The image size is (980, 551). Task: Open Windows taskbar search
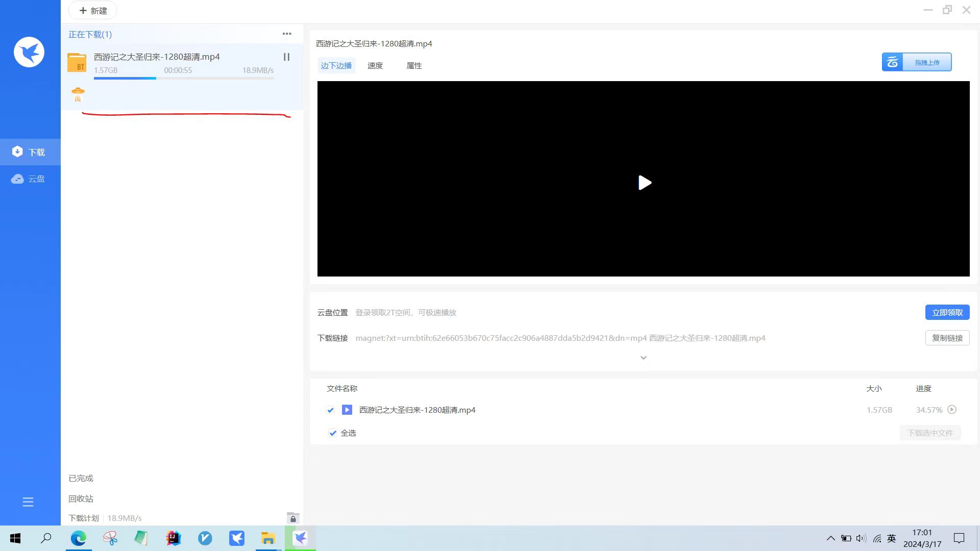[46, 538]
